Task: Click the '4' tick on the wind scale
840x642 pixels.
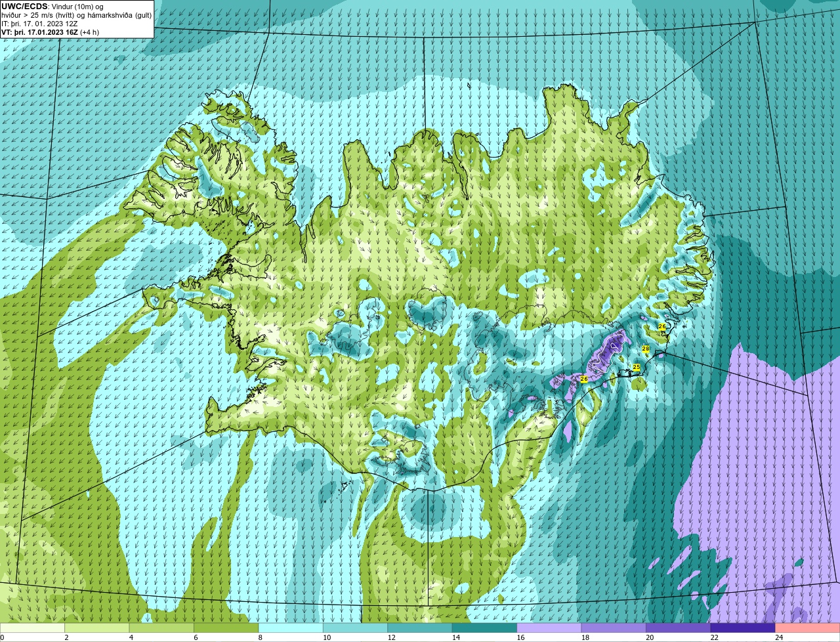Action: point(130,637)
